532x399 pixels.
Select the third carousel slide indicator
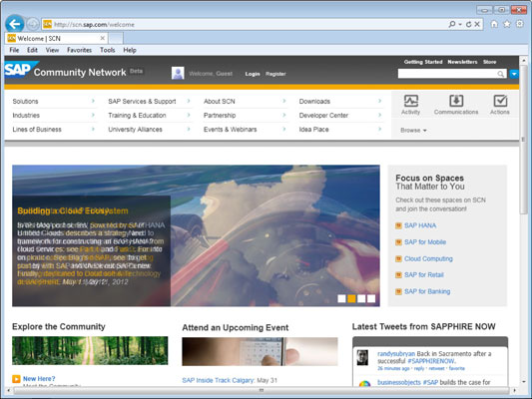361,298
